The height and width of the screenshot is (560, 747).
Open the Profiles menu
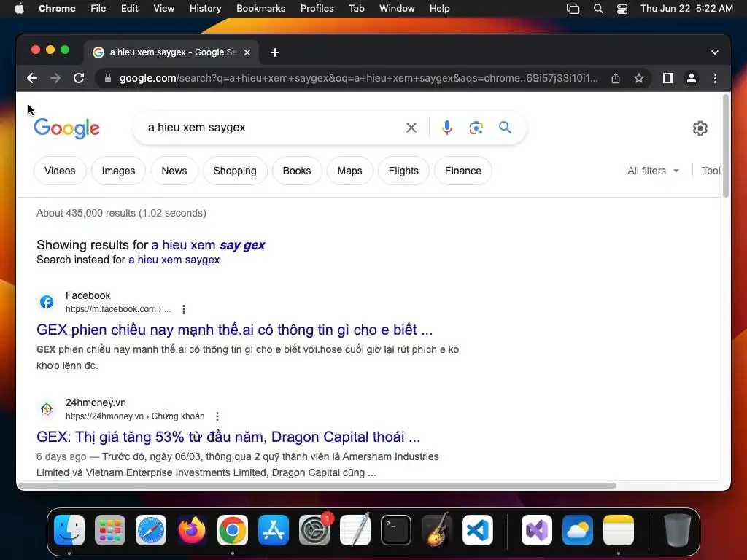[317, 9]
